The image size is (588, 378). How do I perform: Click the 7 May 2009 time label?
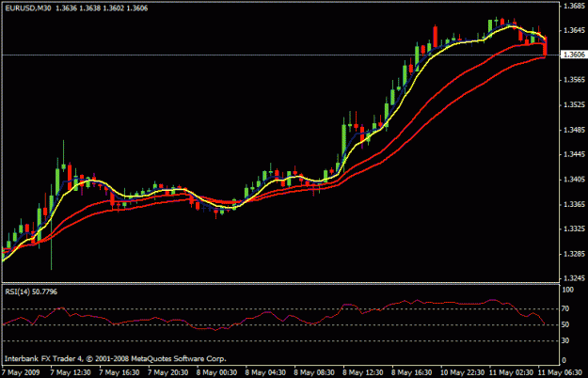(21, 372)
